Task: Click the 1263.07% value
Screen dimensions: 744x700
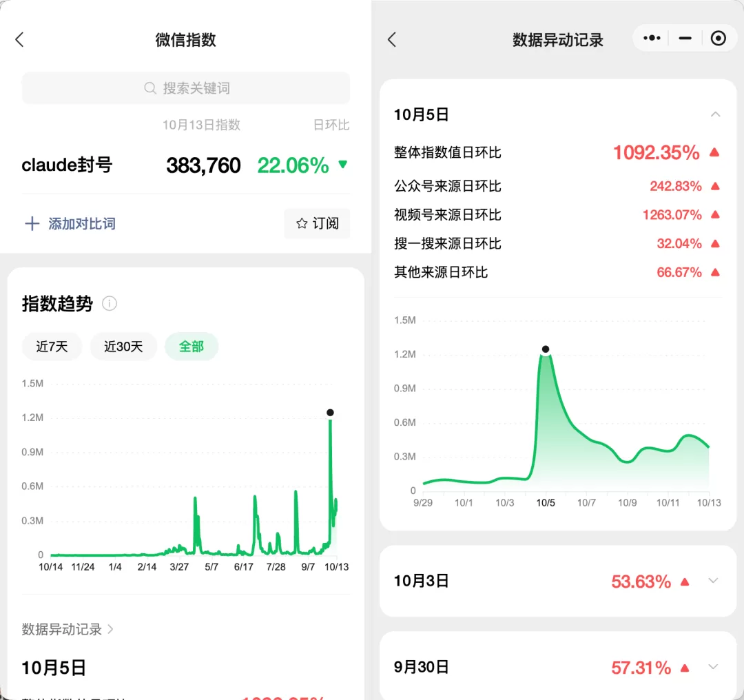Action: pyautogui.click(x=672, y=215)
